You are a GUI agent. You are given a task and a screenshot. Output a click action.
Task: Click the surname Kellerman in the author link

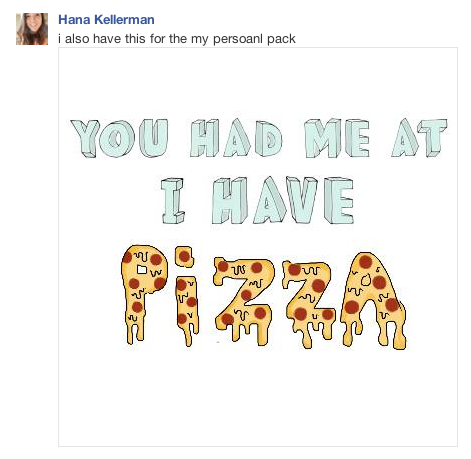(x=125, y=20)
